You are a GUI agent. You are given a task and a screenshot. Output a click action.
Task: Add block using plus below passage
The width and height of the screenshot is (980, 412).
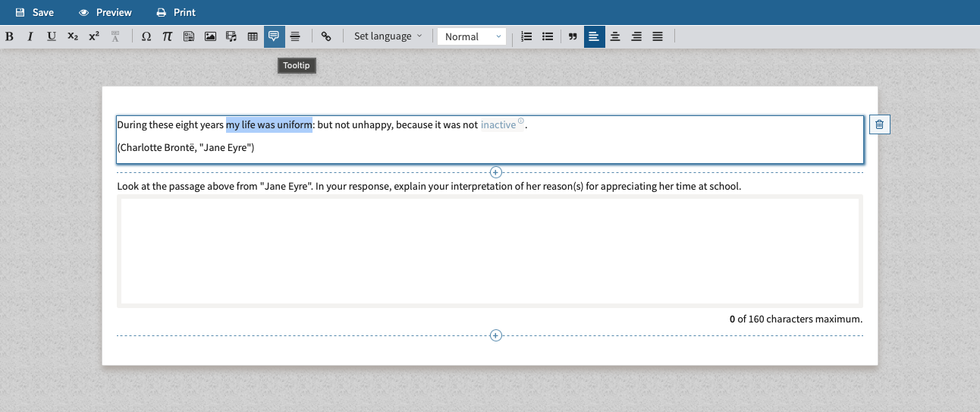[x=496, y=173]
